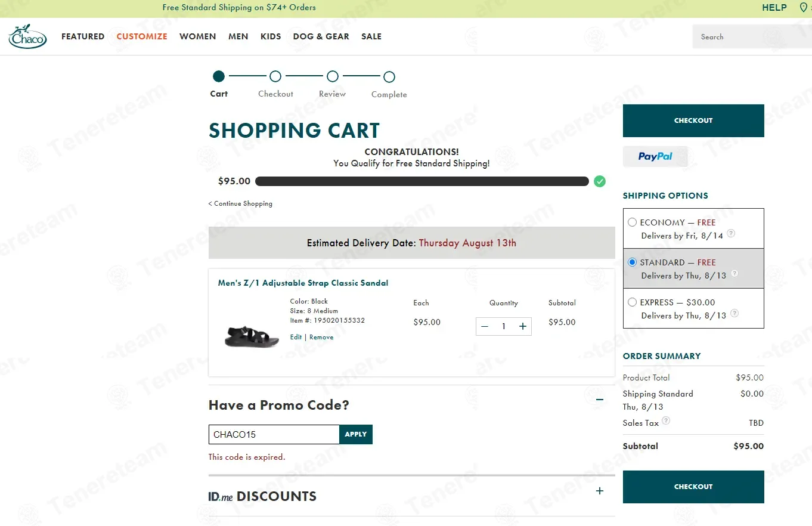
Task: Open the Women menu
Action: pos(198,36)
